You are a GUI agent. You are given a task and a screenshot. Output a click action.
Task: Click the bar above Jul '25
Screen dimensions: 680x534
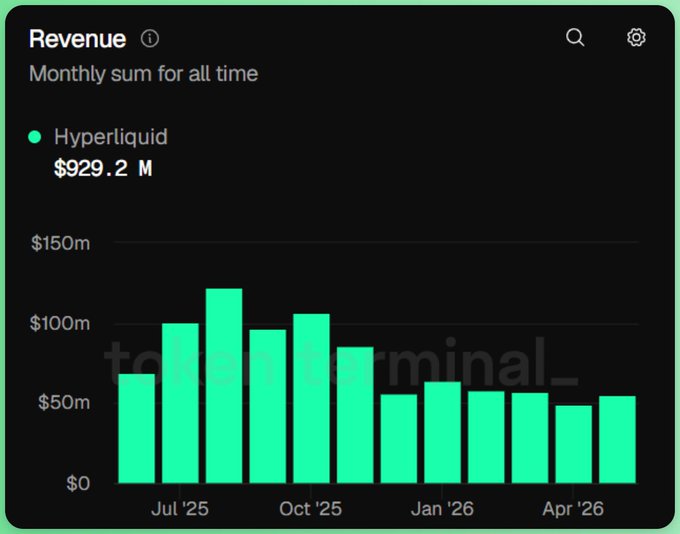(180, 403)
